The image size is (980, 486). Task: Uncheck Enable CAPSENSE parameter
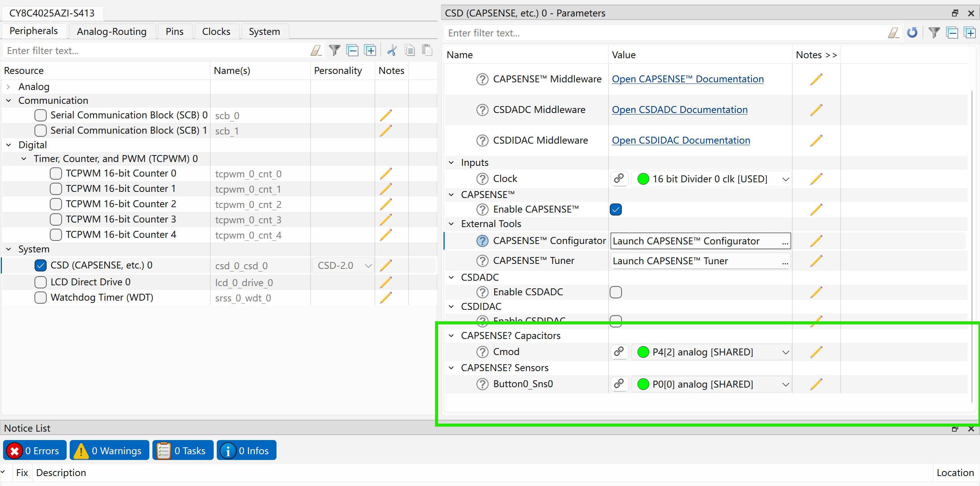(x=616, y=209)
